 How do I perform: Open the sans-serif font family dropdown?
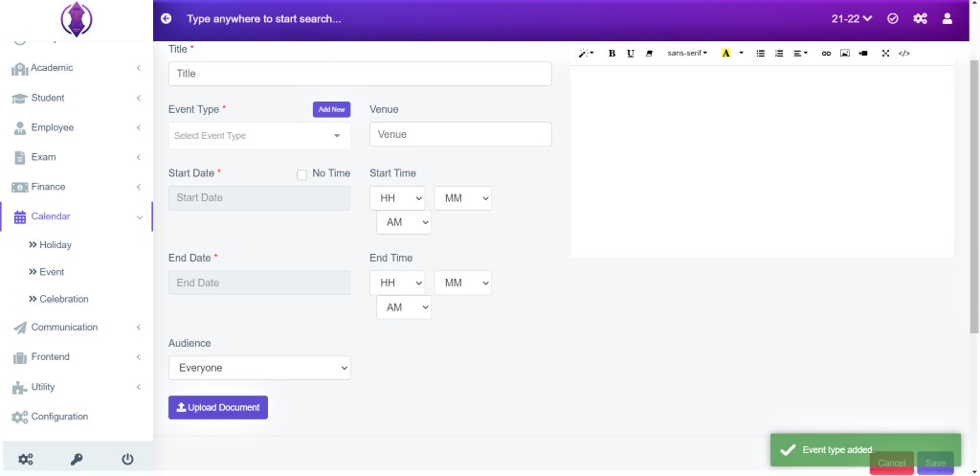687,54
